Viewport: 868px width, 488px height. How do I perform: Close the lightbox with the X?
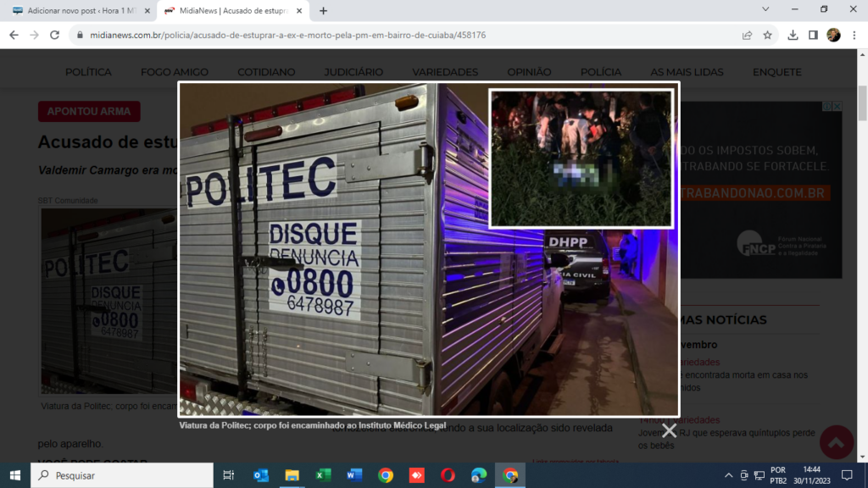669,430
